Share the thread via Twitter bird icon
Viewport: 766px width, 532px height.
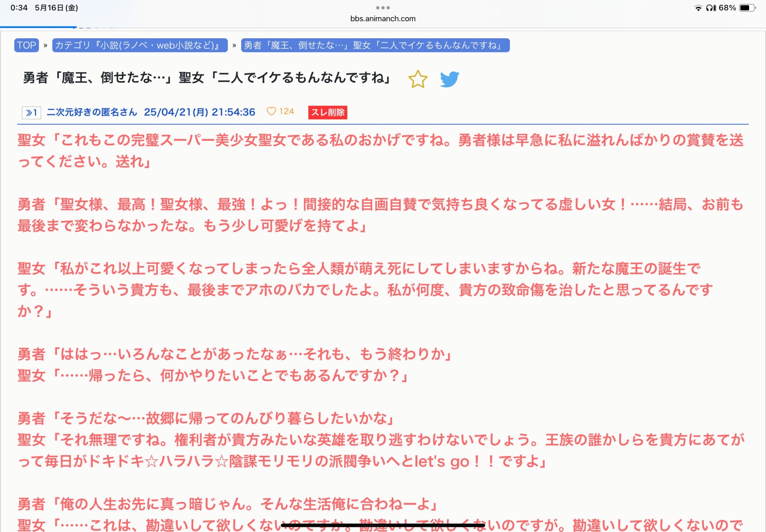click(x=449, y=79)
